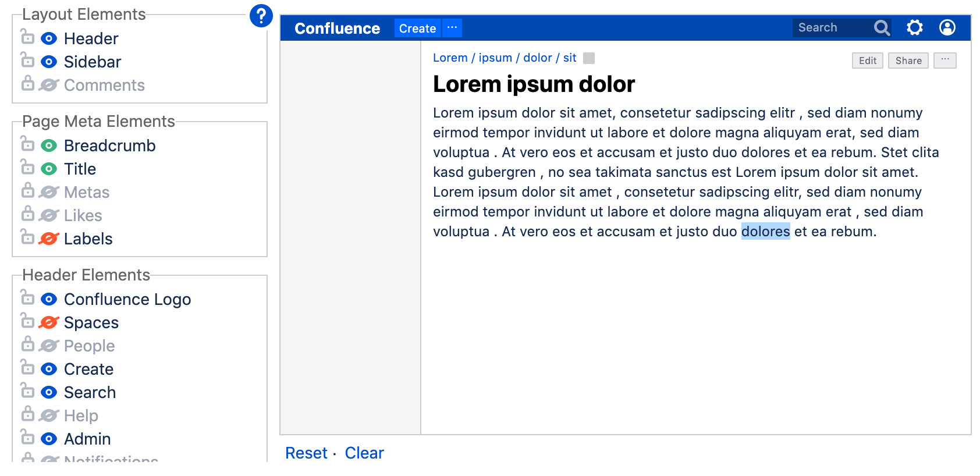Screen dimensions: 980x476
Task: Click the Edit button
Action: 868,61
